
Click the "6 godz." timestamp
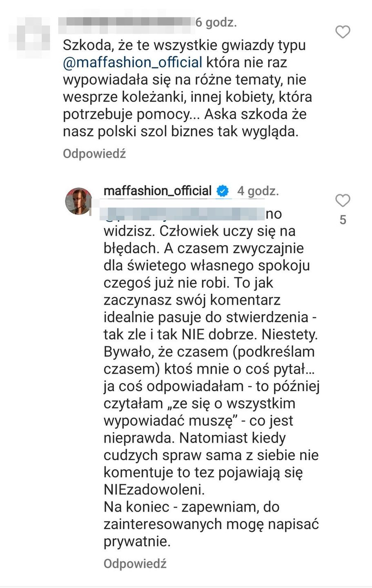tap(216, 22)
